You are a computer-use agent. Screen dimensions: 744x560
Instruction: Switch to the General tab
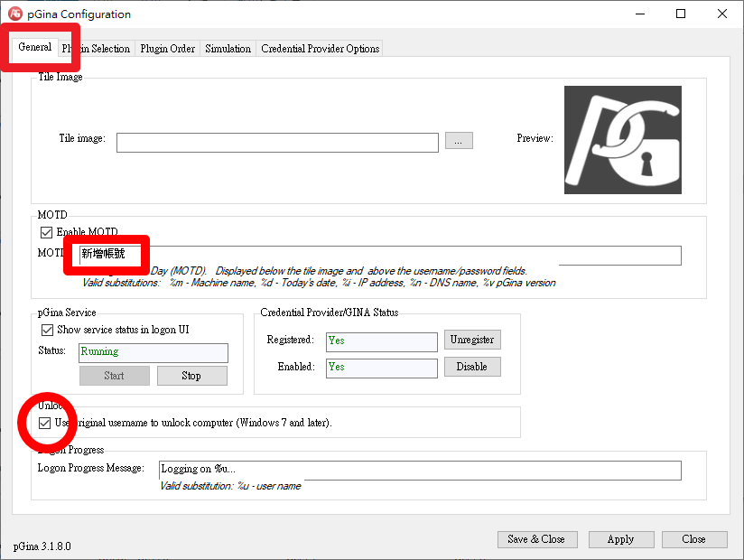pos(34,47)
